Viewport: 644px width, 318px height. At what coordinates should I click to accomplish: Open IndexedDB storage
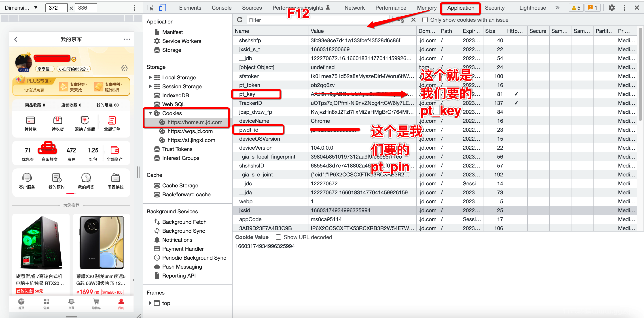tap(176, 95)
